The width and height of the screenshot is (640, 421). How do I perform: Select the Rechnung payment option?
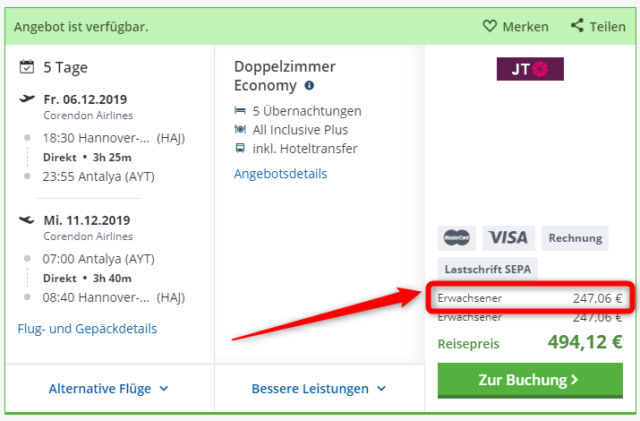(575, 238)
